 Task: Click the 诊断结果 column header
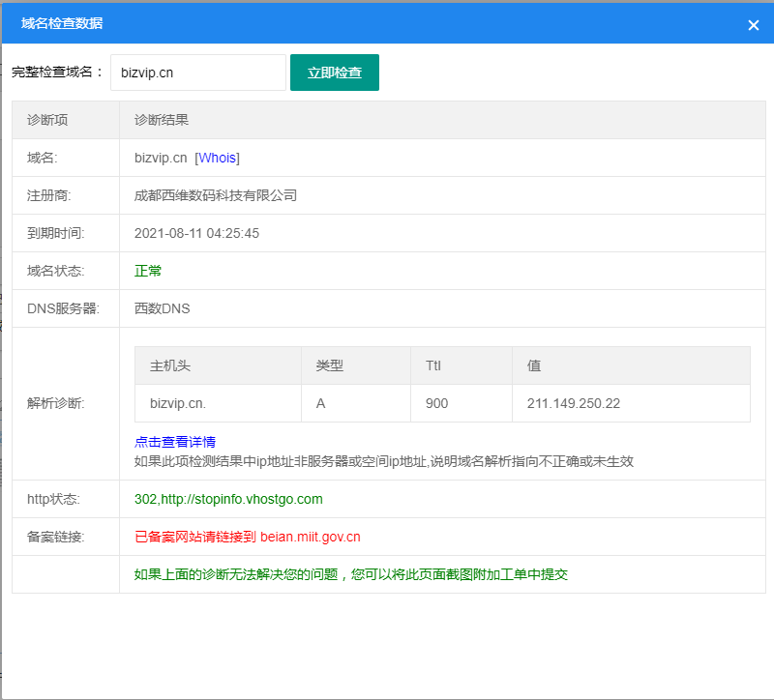[162, 120]
